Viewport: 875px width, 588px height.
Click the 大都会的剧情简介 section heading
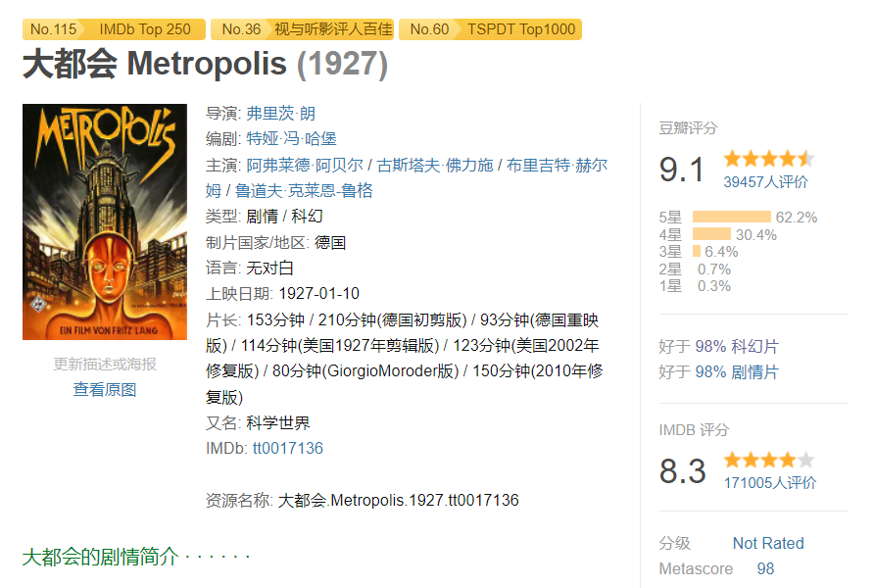point(101,557)
